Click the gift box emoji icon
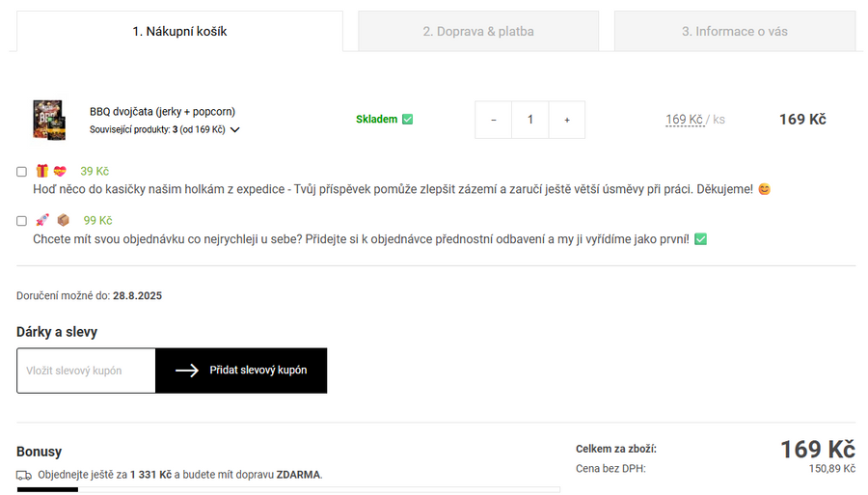This screenshot has width=868, height=495. click(41, 171)
